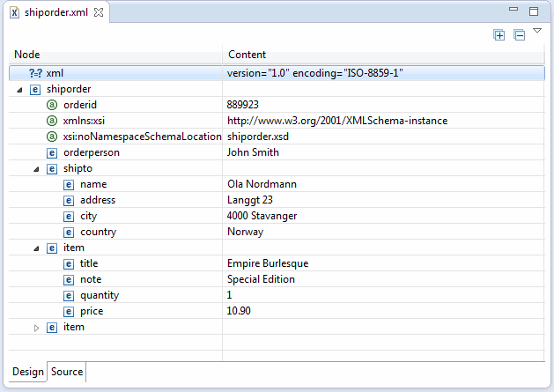Open the view menu triangle icon
The width and height of the screenshot is (554, 392).
click(x=537, y=31)
